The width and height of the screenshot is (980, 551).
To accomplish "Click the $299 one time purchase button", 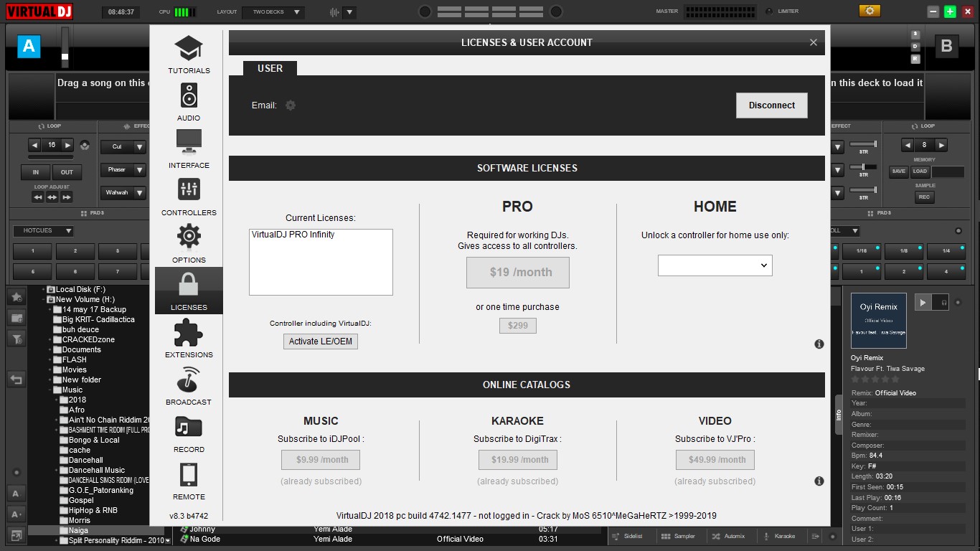I will pos(517,326).
